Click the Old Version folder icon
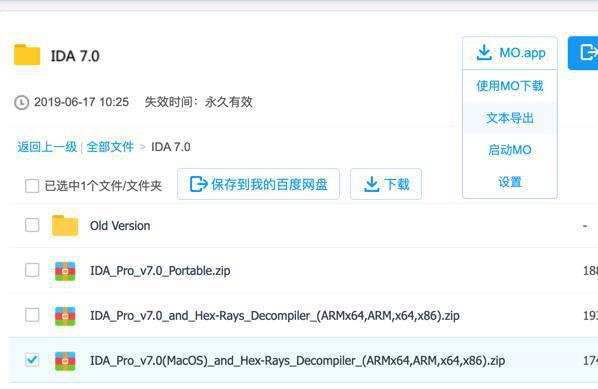The image size is (598, 389). click(x=65, y=225)
